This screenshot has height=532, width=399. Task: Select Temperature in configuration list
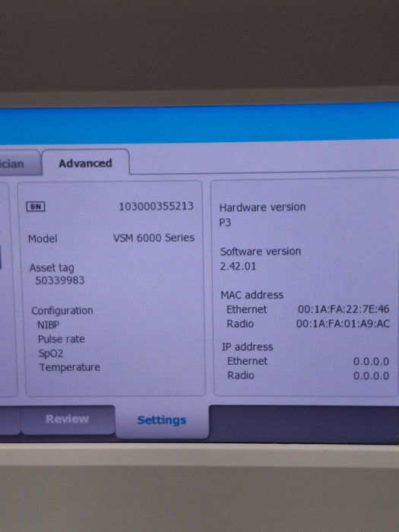point(70,367)
